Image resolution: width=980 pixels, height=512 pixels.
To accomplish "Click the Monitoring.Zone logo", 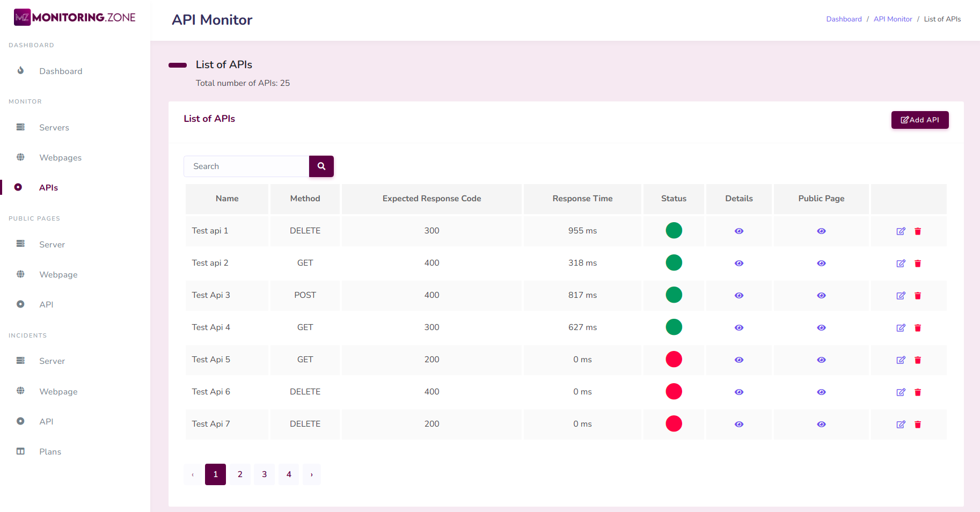I will point(75,17).
